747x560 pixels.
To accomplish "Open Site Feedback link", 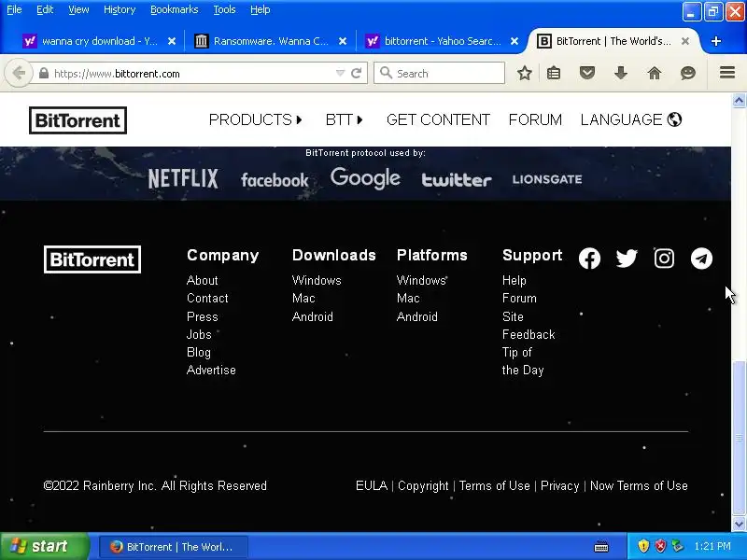I will pos(529,326).
